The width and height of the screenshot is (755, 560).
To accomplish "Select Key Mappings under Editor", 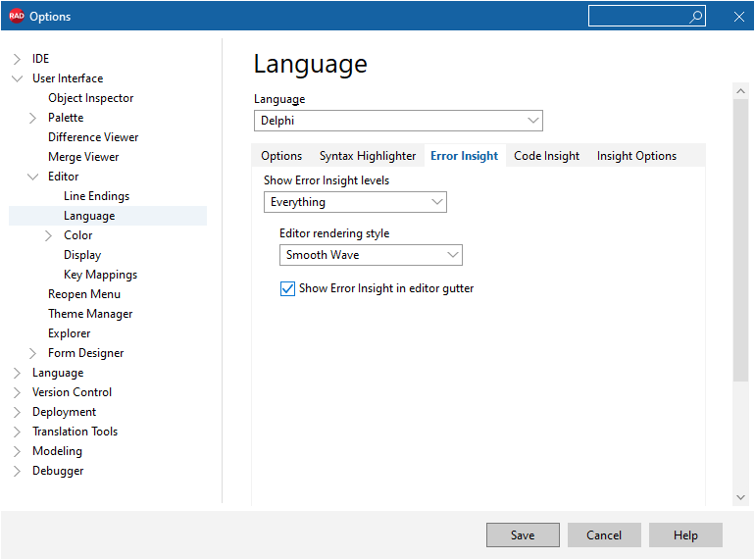I will coord(100,275).
